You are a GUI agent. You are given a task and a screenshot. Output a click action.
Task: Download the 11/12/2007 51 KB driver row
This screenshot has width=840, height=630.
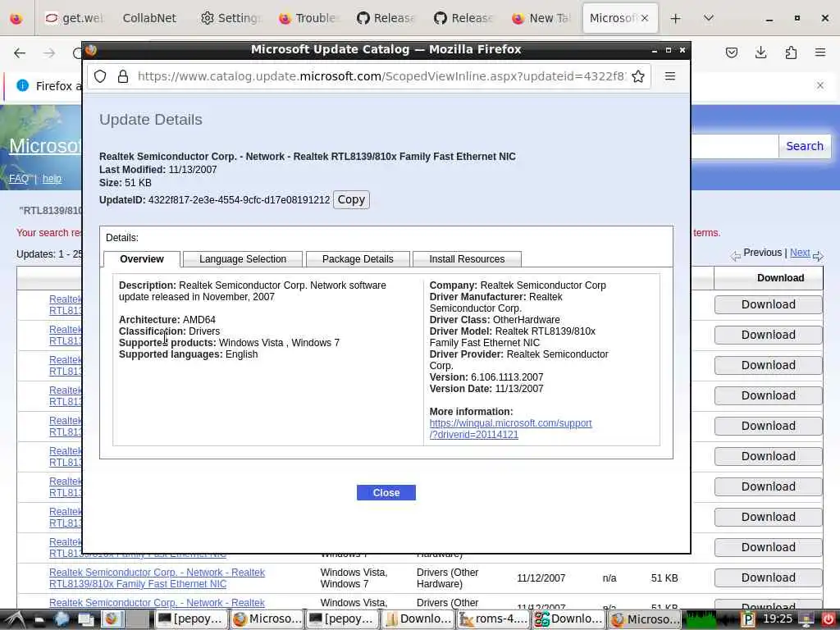click(x=768, y=577)
